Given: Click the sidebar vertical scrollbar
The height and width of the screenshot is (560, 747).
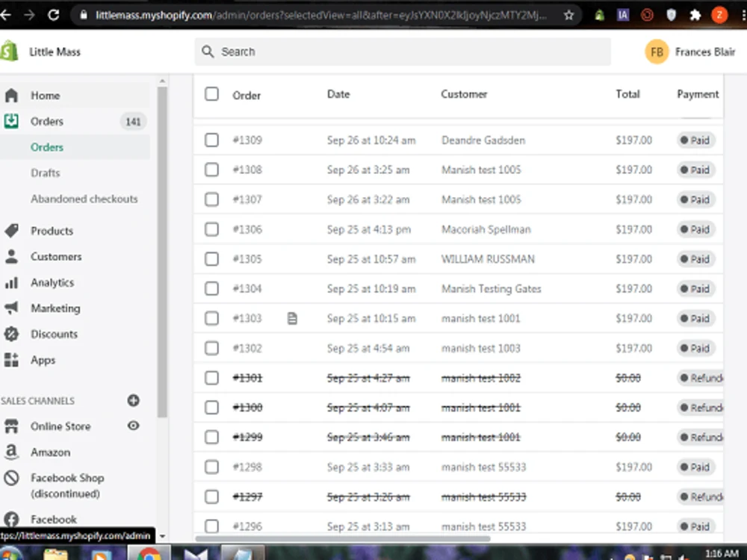Looking at the screenshot, I should 162,252.
